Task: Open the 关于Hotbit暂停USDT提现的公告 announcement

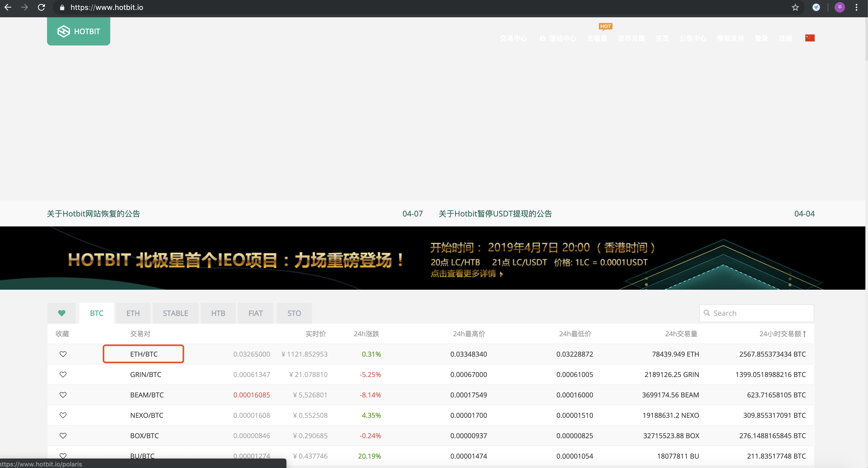Action: (x=495, y=214)
